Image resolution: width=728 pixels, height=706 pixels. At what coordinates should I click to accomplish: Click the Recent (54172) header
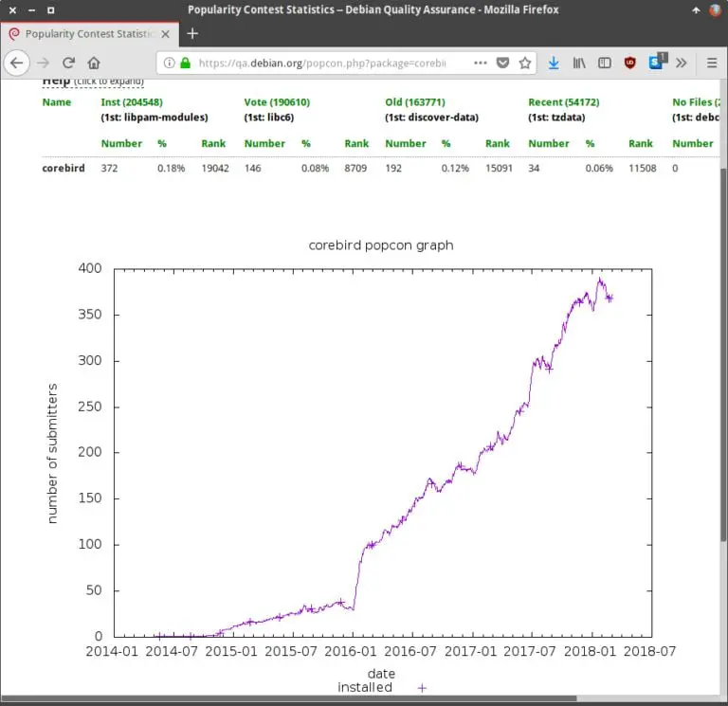coord(563,102)
